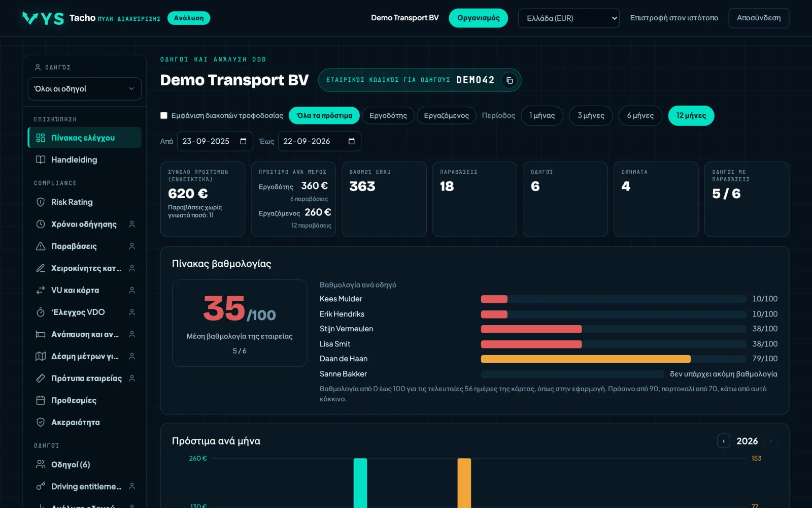
Task: Set period to 6 μήνες
Action: tap(640, 115)
